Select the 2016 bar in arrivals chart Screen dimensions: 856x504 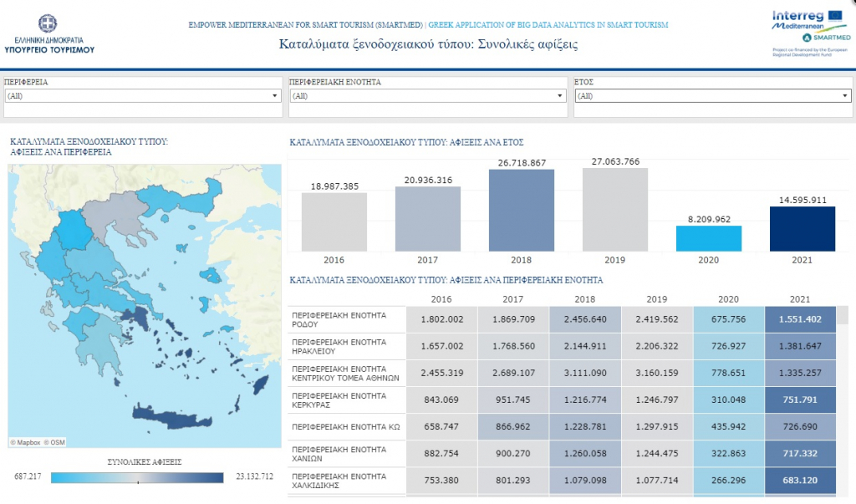coord(334,221)
